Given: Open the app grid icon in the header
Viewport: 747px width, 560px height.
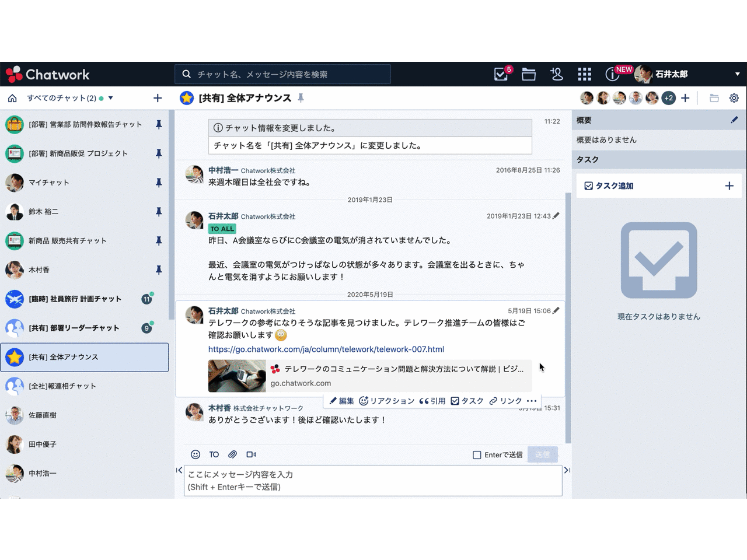Looking at the screenshot, I should [x=584, y=74].
